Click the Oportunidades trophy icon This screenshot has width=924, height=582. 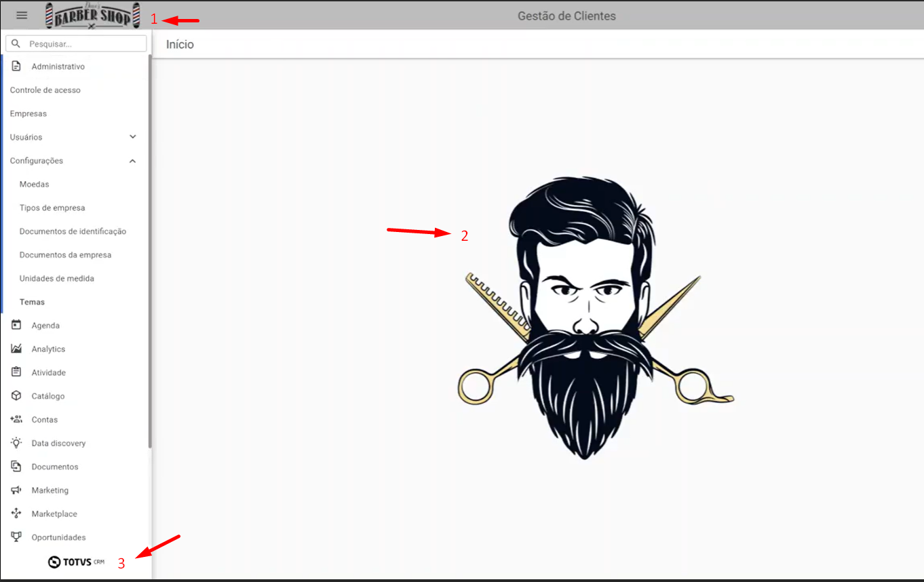point(16,537)
